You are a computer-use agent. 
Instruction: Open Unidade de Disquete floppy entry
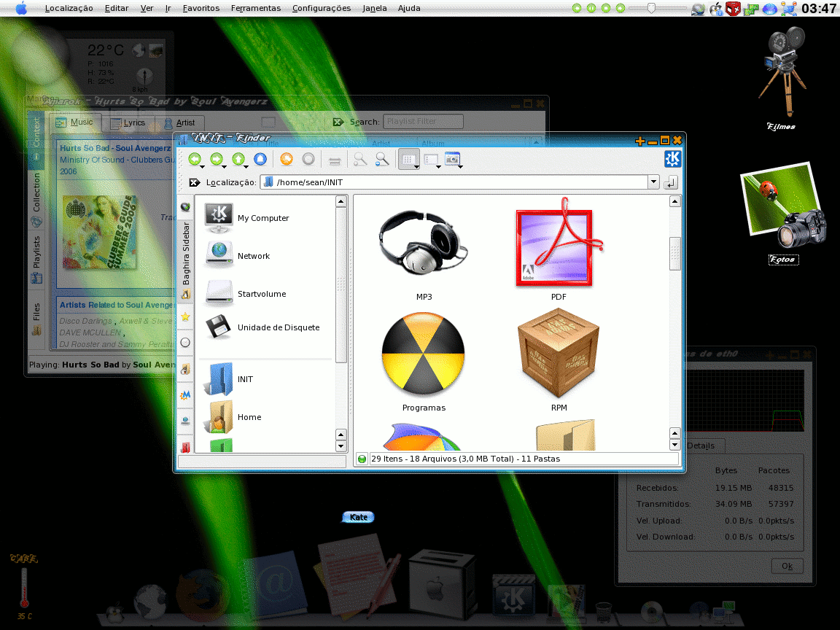262,327
